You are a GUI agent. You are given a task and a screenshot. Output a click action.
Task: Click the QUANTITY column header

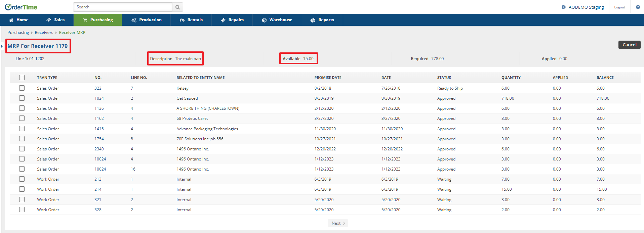511,78
